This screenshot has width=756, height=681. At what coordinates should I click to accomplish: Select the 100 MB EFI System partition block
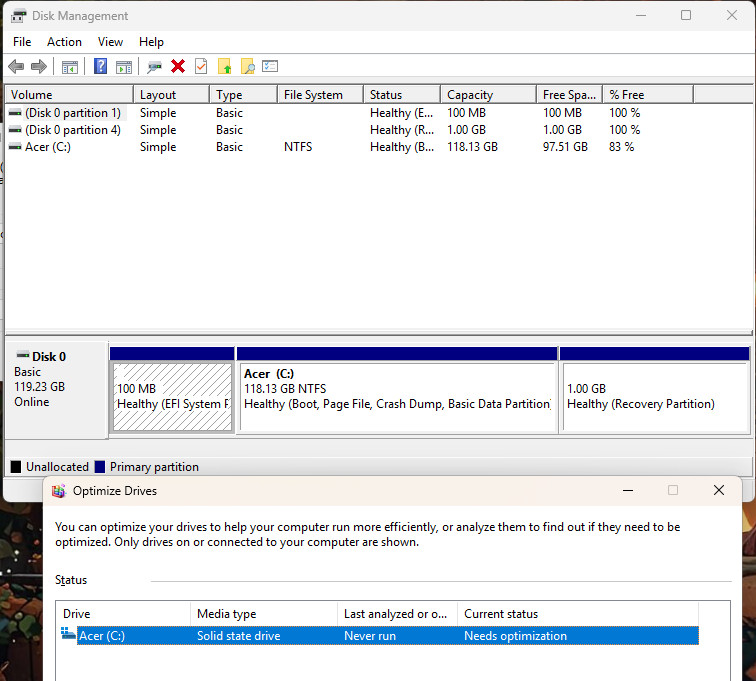[173, 396]
